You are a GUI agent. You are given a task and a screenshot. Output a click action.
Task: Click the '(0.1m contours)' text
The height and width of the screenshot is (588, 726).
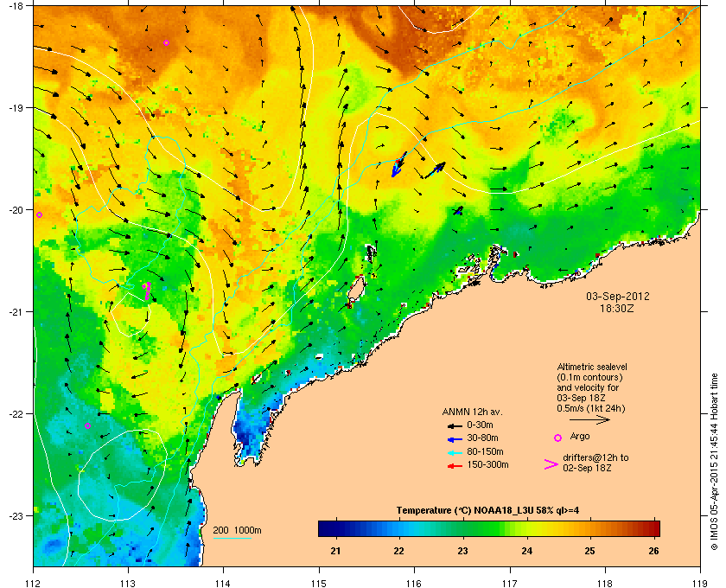pyautogui.click(x=589, y=377)
